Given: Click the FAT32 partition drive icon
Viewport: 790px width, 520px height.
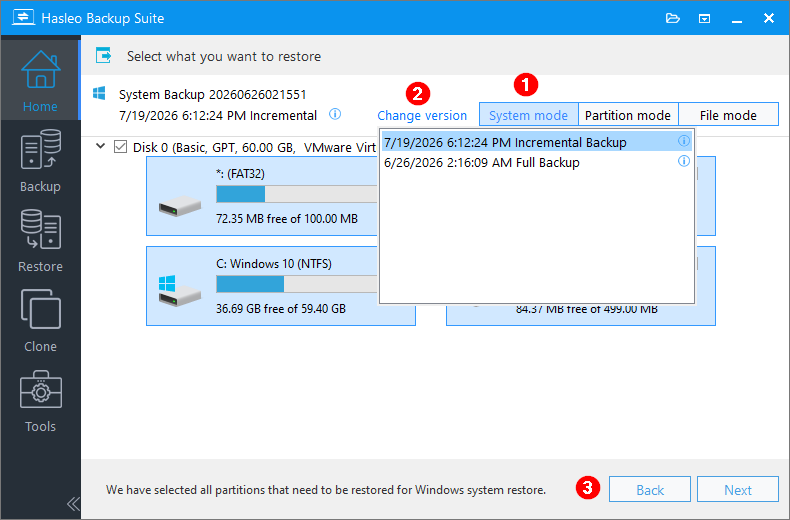Looking at the screenshot, I should tap(180, 206).
